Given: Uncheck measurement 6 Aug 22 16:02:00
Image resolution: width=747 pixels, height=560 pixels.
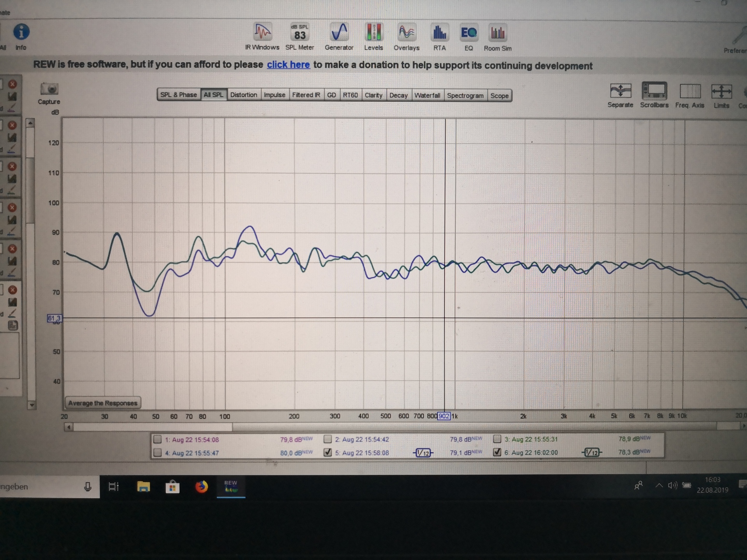Looking at the screenshot, I should [497, 452].
